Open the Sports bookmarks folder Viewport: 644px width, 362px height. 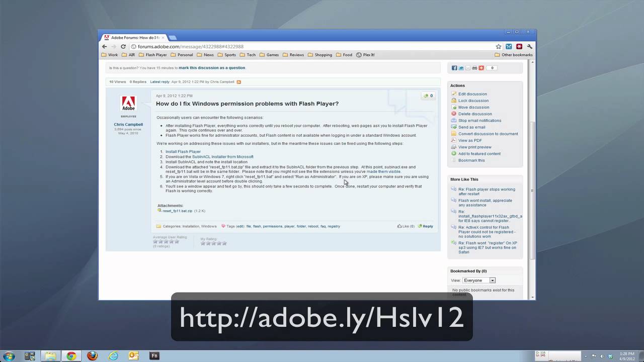click(x=227, y=55)
